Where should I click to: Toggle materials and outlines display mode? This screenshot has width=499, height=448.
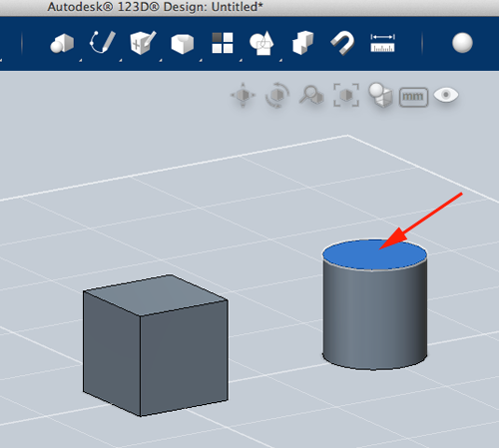pyautogui.click(x=380, y=95)
